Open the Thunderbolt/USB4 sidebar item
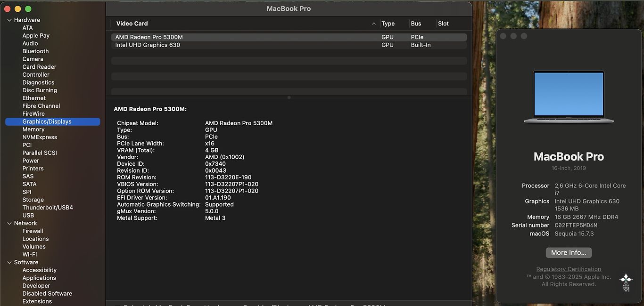Image resolution: width=644 pixels, height=306 pixels. (x=48, y=208)
